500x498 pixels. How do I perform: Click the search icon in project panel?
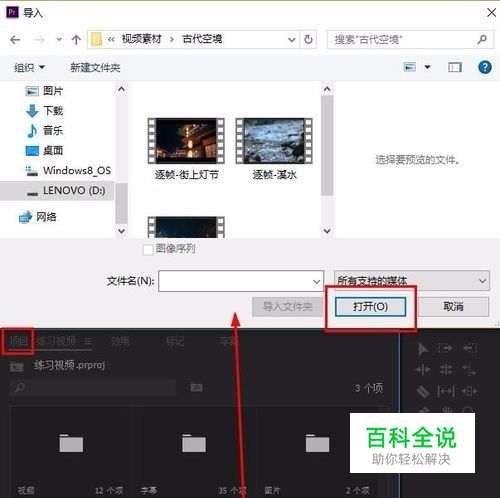point(19,387)
